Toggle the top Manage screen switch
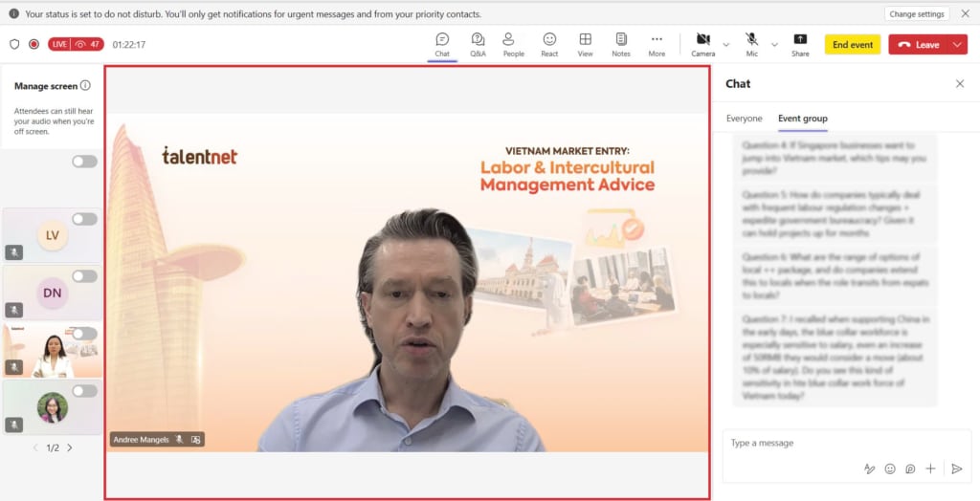The image size is (980, 501). pos(85,162)
